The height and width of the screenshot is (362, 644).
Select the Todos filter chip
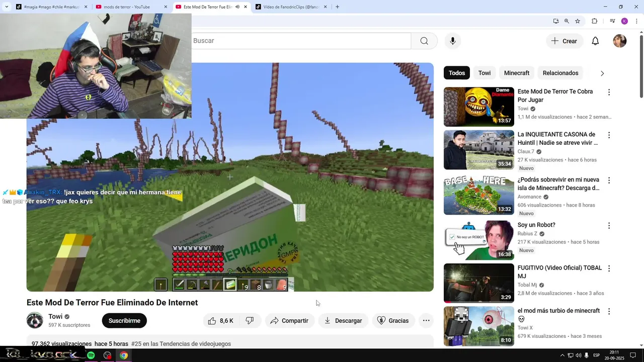pyautogui.click(x=457, y=73)
